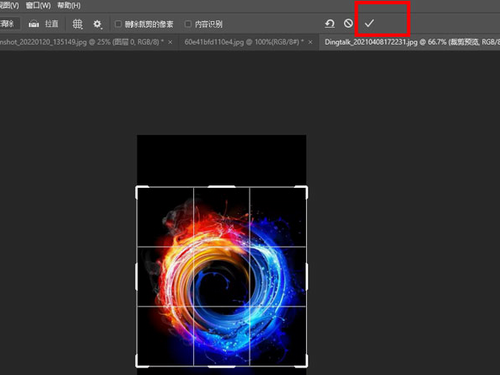This screenshot has width=500, height=375.
Task: Commit the crop with the checkmark icon
Action: click(369, 23)
